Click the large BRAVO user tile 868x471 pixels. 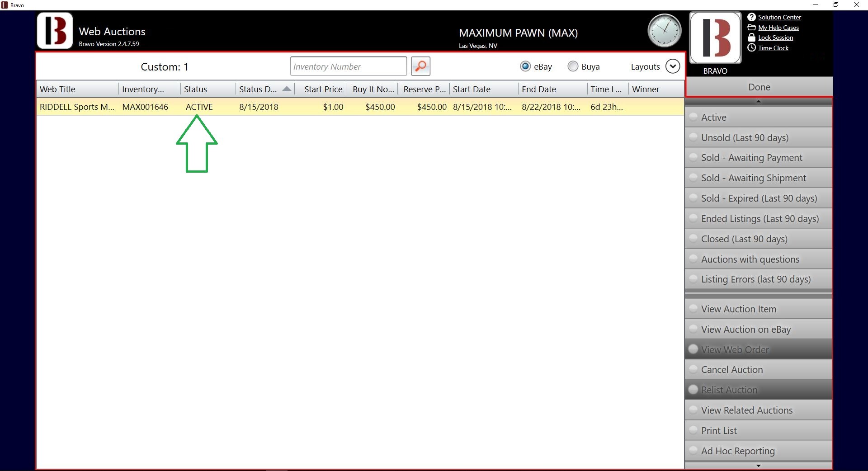(715, 38)
